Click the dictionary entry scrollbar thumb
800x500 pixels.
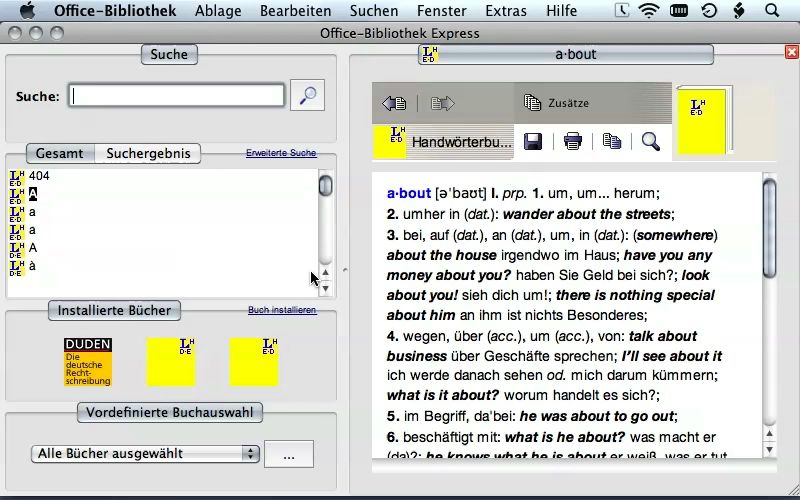(769, 228)
